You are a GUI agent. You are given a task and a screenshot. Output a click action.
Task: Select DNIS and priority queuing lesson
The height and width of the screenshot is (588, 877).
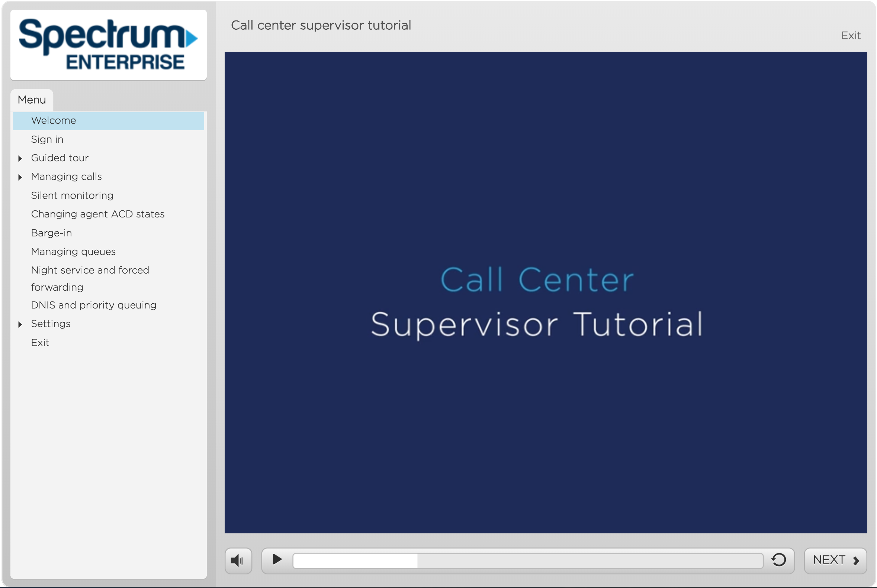coord(93,305)
